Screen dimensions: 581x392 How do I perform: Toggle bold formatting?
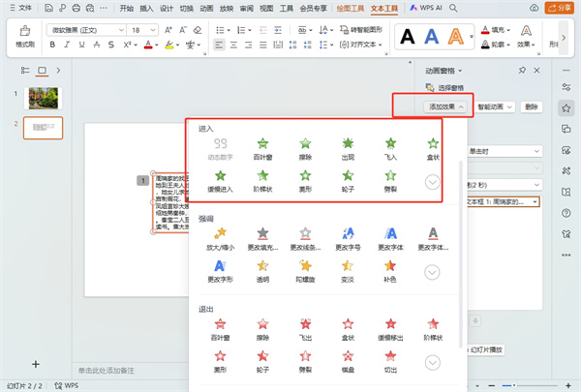pyautogui.click(x=52, y=45)
